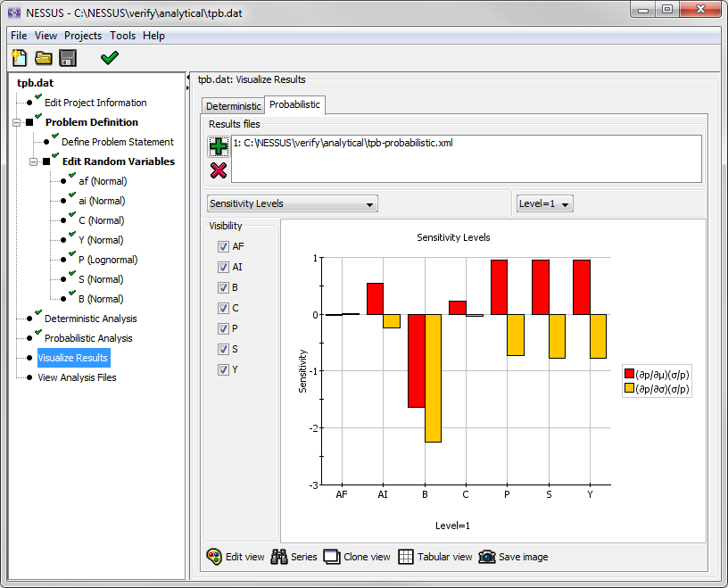The height and width of the screenshot is (588, 728).
Task: Open the Projects menu
Action: 83,36
